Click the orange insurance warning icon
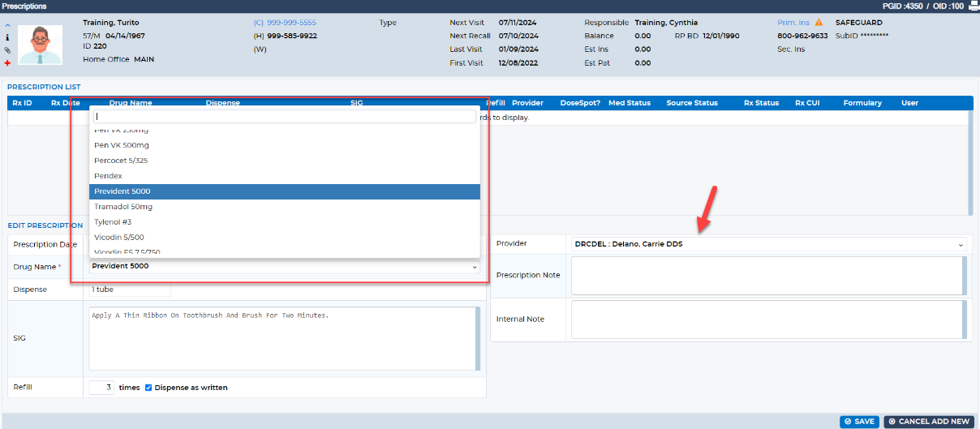This screenshot has width=980, height=429. (x=819, y=23)
